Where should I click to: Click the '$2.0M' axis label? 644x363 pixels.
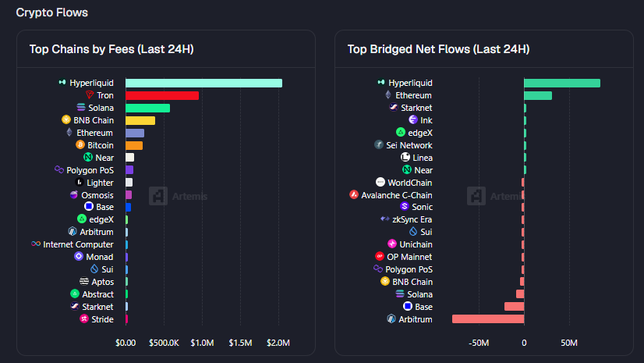tap(278, 343)
